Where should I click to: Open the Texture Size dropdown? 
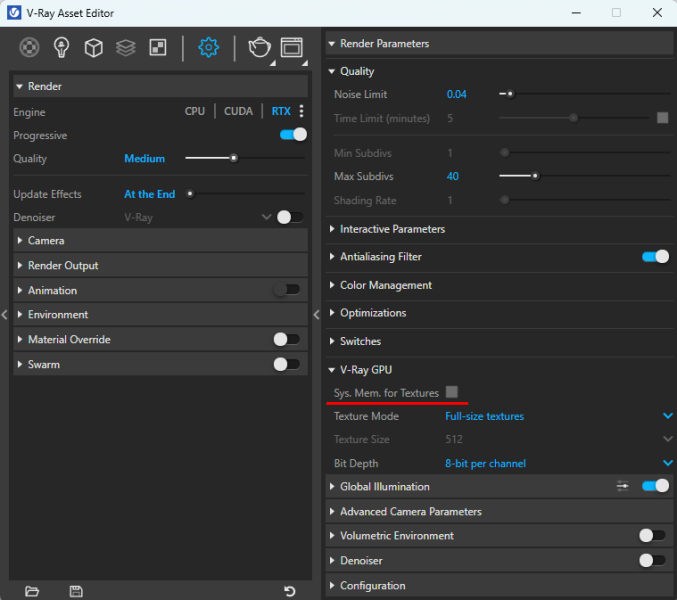click(x=558, y=439)
